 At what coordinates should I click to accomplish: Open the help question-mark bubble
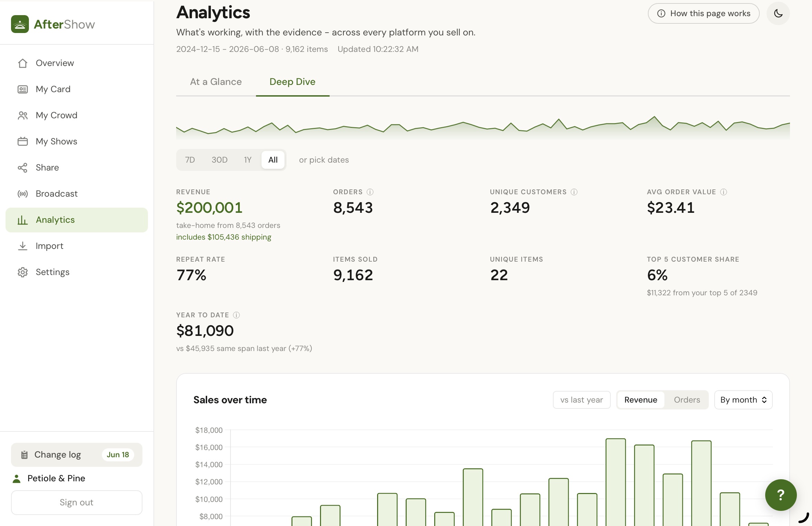pyautogui.click(x=781, y=495)
